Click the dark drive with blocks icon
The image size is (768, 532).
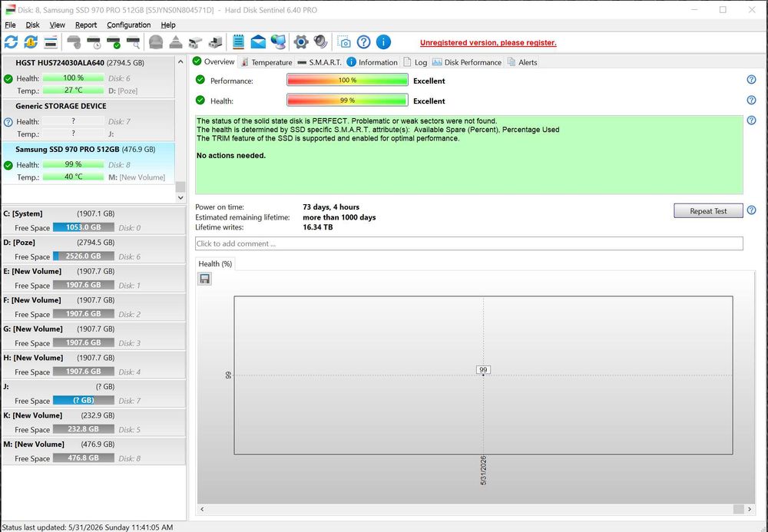215,42
